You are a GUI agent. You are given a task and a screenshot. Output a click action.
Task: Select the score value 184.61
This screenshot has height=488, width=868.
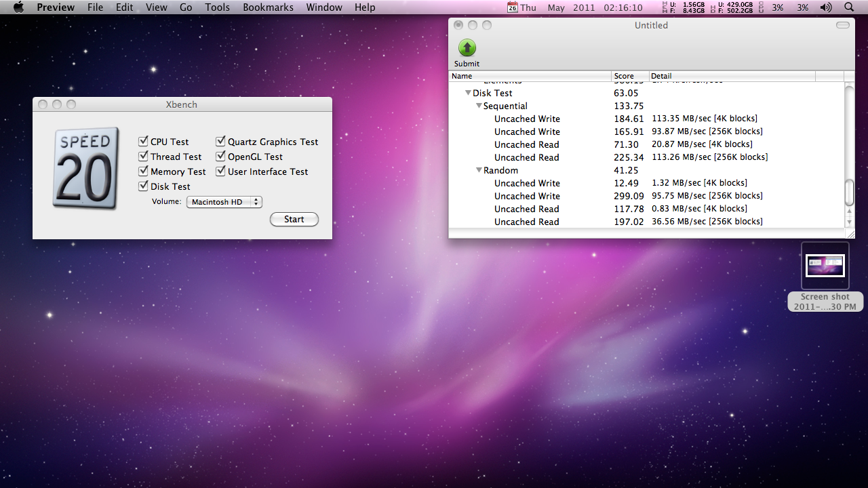coord(629,119)
